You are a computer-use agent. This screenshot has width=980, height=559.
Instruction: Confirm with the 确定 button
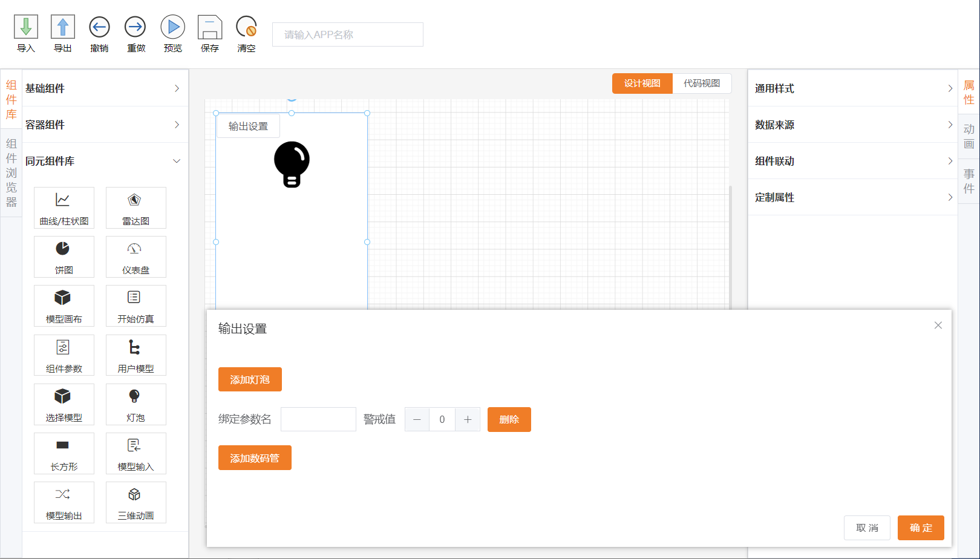[921, 528]
